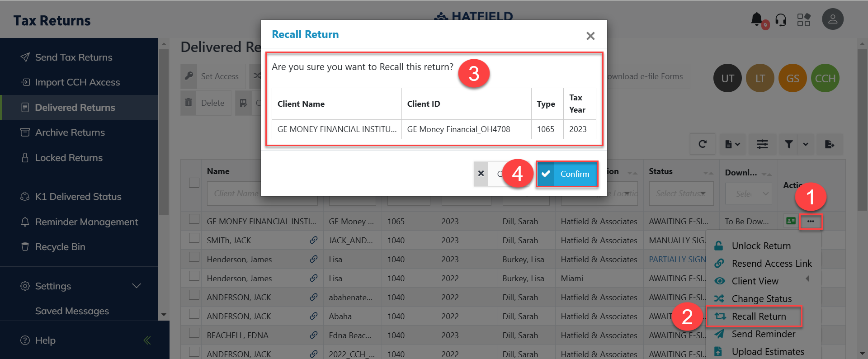
Task: Choose Recall Return from the context menu
Action: tap(758, 316)
